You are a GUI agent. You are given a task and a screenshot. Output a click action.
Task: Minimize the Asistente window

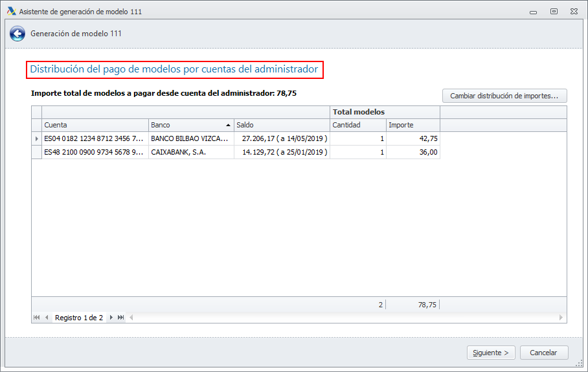coord(533,12)
